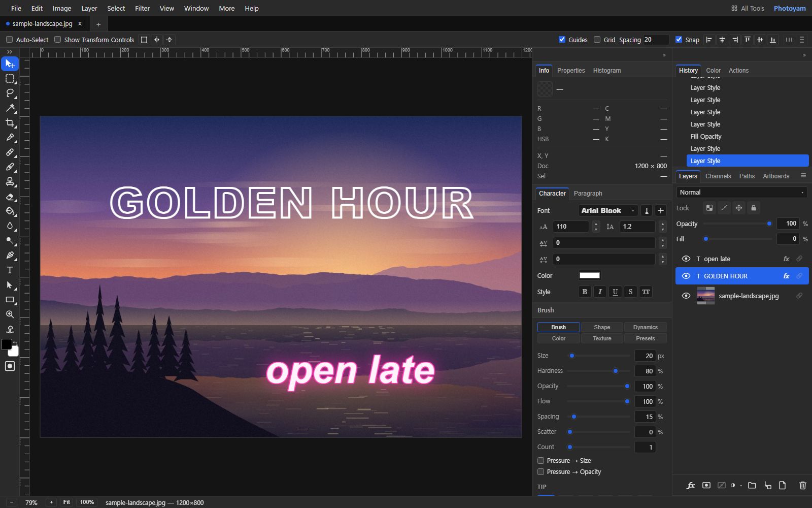Select the Magic Wand tool

(10, 108)
